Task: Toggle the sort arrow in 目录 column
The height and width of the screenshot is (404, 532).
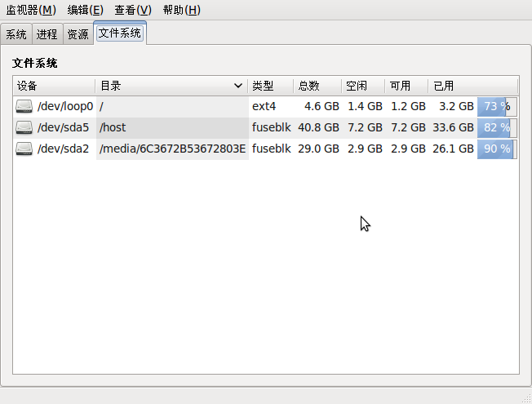Action: (238, 86)
